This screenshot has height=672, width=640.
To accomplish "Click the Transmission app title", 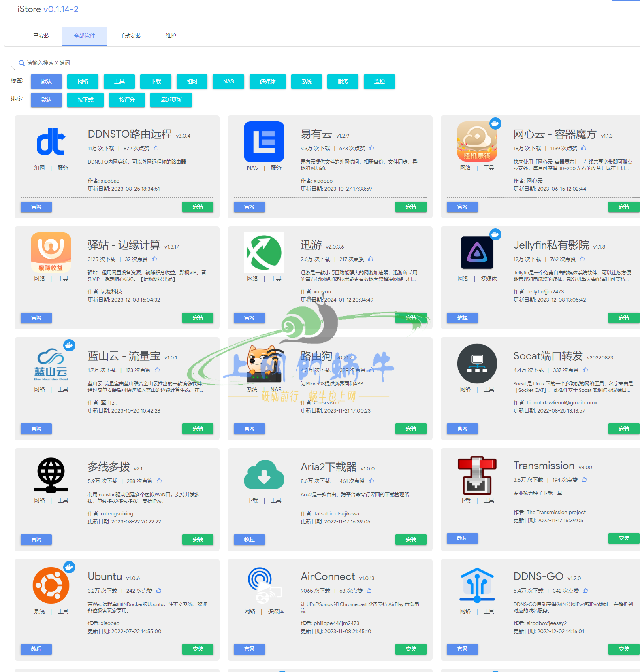I will pos(544,466).
